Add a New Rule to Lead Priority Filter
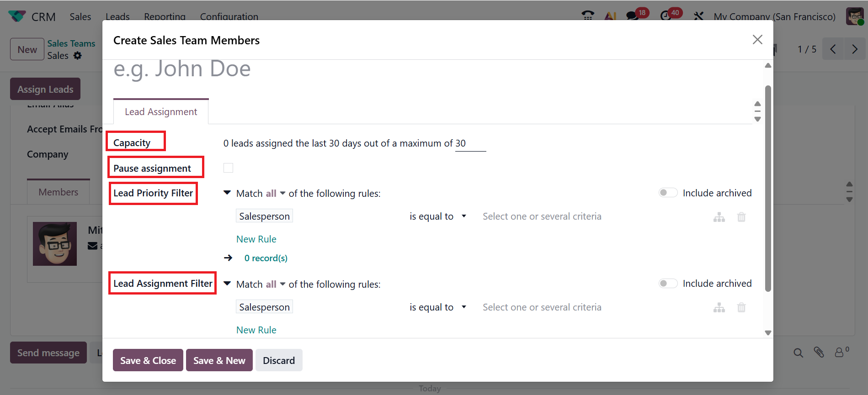The width and height of the screenshot is (868, 395). click(256, 239)
